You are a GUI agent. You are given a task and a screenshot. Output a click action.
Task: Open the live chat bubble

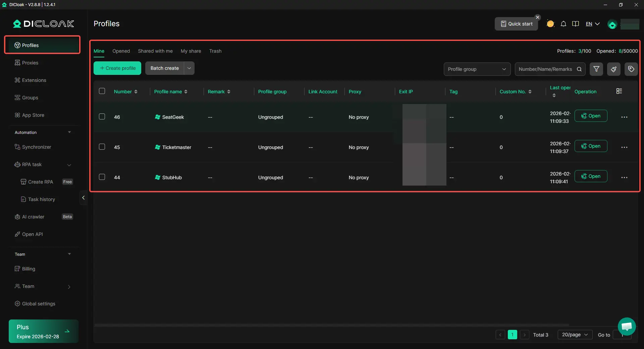coord(627,326)
